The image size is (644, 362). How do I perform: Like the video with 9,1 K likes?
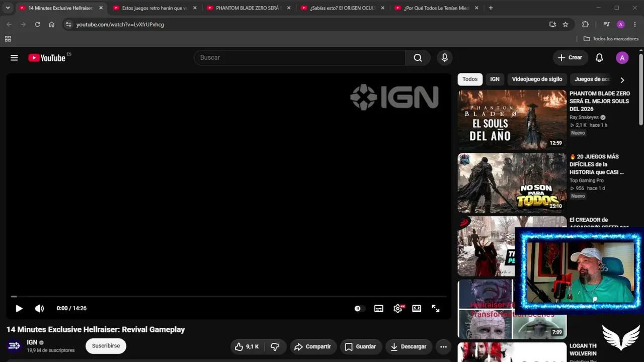pyautogui.click(x=247, y=346)
